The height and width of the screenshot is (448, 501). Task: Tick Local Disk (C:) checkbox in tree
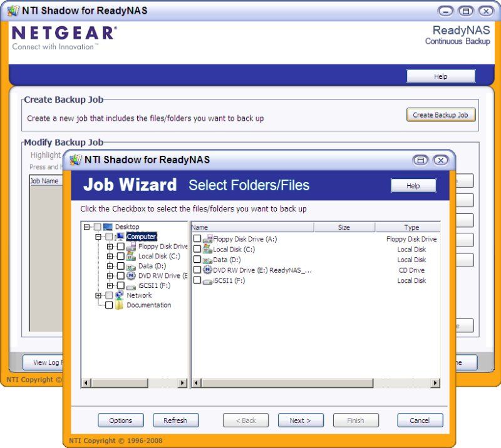(x=120, y=256)
